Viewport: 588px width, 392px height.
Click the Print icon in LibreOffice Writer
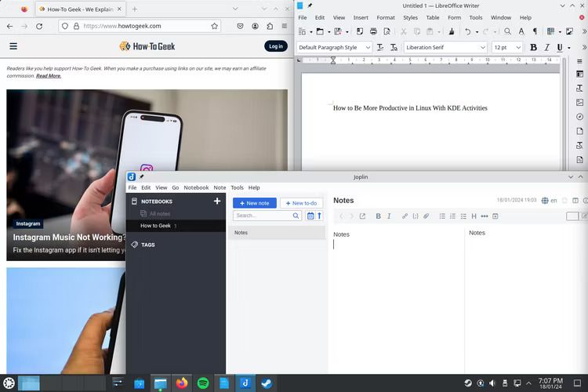point(373,31)
